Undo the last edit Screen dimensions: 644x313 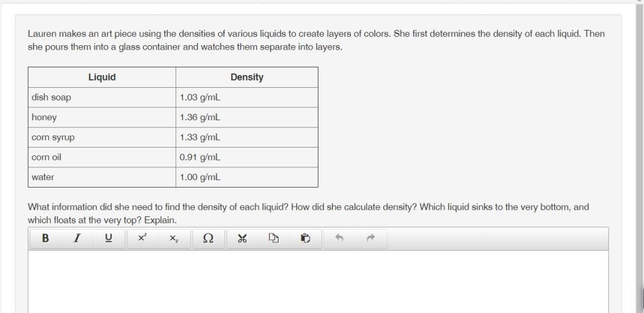click(x=339, y=239)
